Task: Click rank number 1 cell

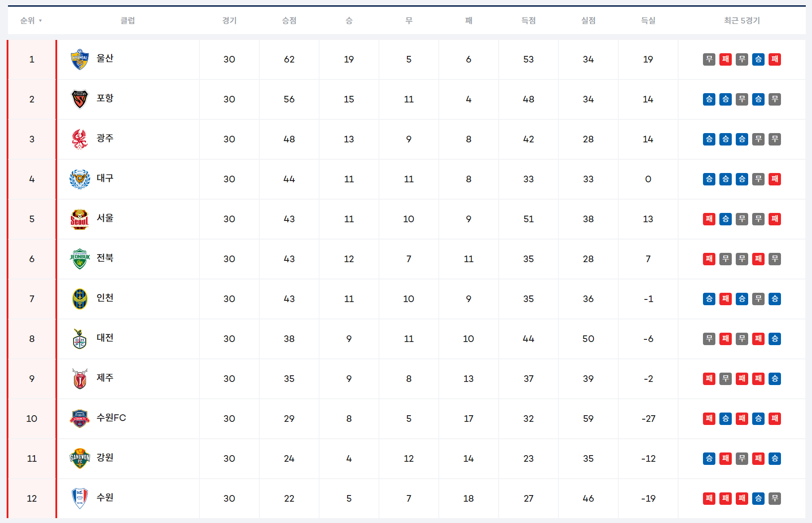Action: [x=32, y=59]
